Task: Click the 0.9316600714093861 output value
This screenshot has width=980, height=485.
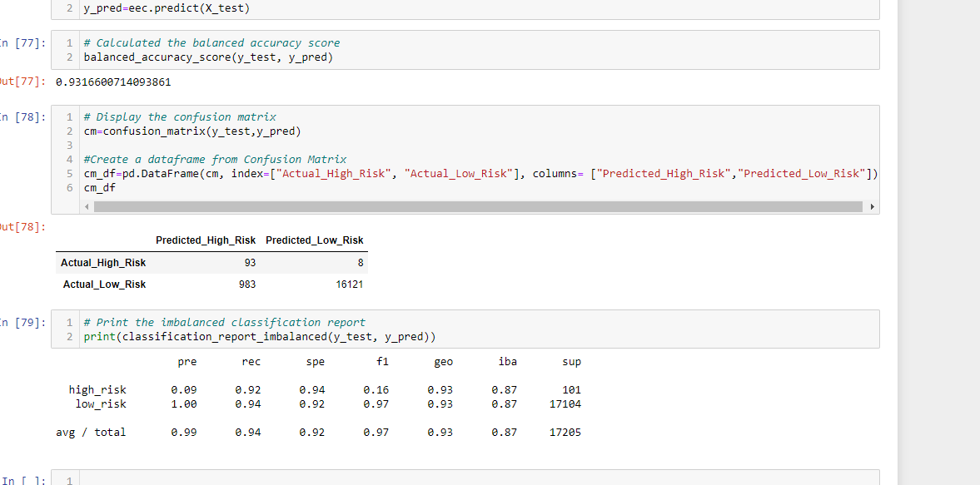Action: click(113, 82)
